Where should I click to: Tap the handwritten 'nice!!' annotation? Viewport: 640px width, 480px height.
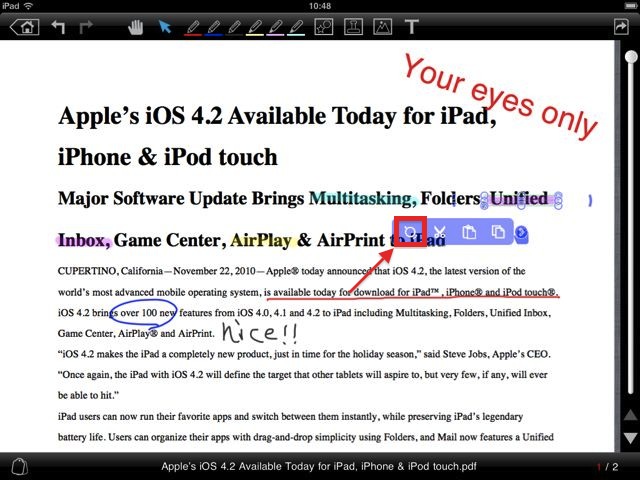[x=260, y=333]
